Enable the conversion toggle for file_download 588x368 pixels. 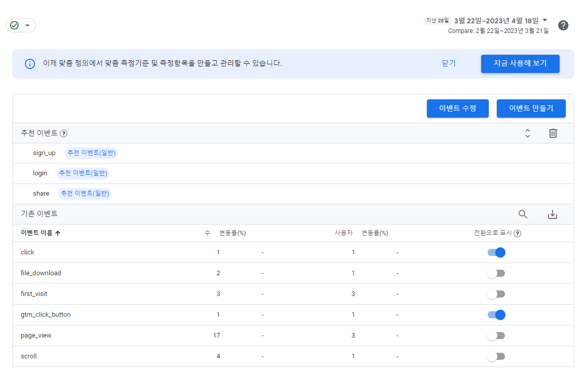(x=496, y=274)
